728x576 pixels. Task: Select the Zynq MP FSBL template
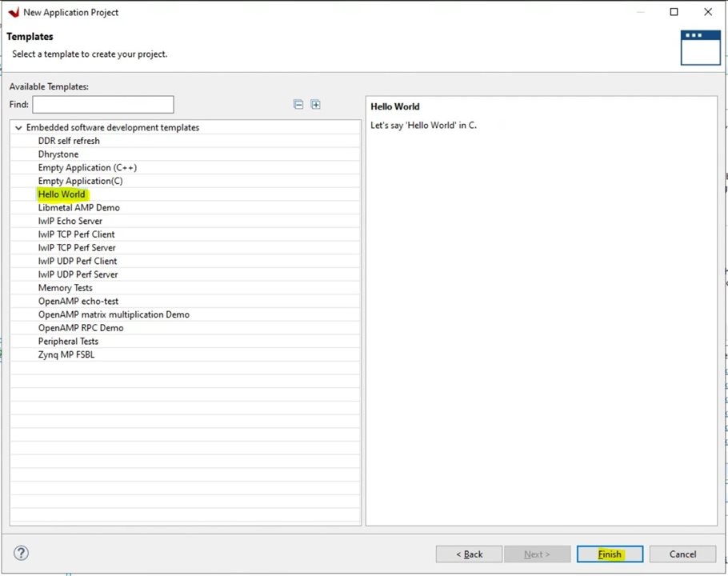coord(66,354)
